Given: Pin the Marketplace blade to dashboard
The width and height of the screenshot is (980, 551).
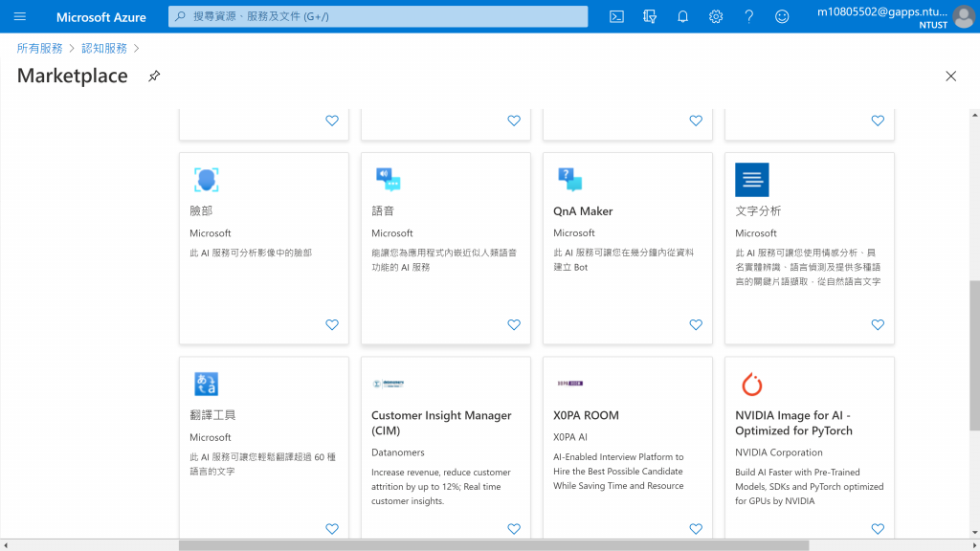Looking at the screenshot, I should tap(154, 77).
